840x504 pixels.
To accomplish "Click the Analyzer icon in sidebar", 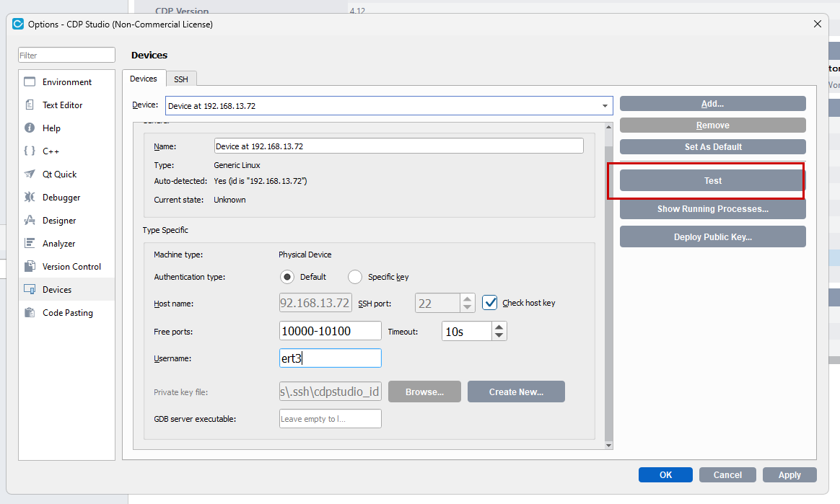I will 30,243.
